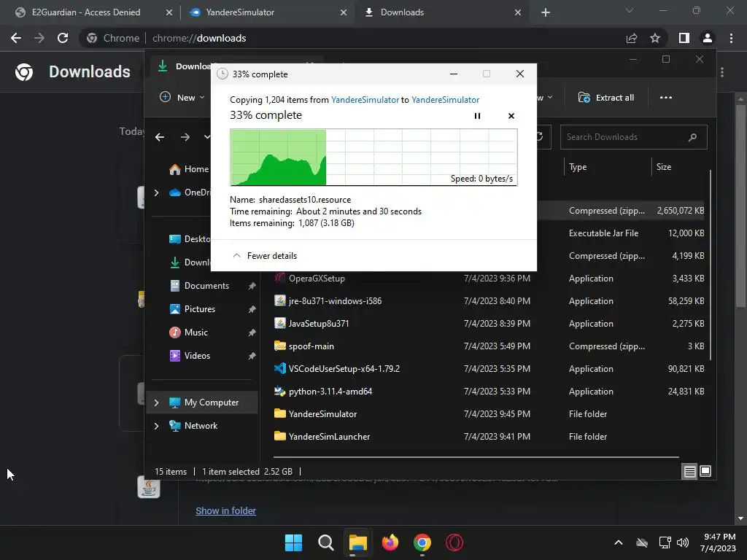Go forward in File Explorer
The width and height of the screenshot is (747, 560).
click(185, 137)
